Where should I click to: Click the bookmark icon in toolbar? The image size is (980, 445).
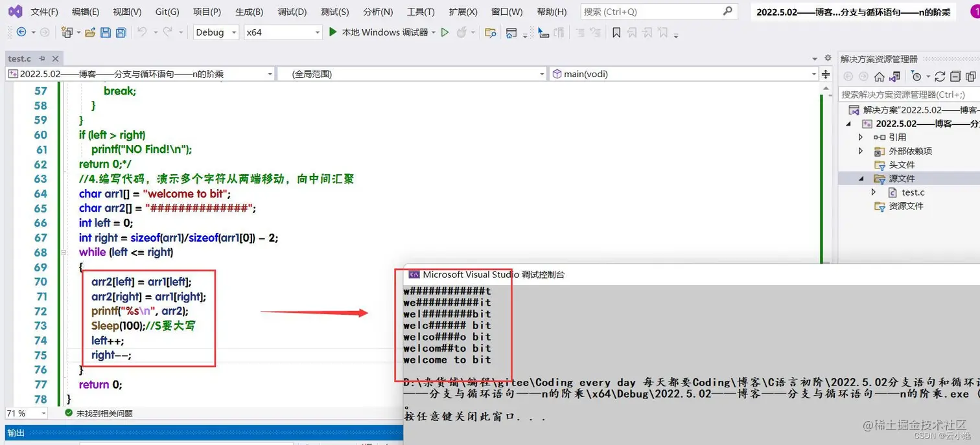pos(616,32)
